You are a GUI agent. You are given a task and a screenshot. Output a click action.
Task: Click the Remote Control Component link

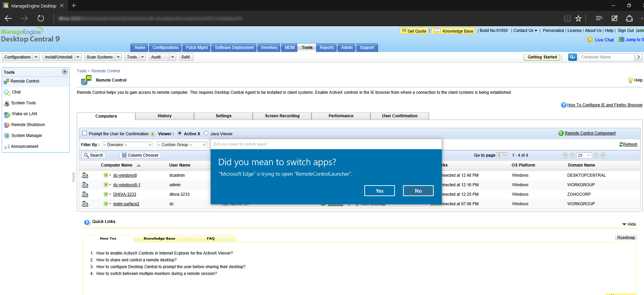click(x=590, y=133)
